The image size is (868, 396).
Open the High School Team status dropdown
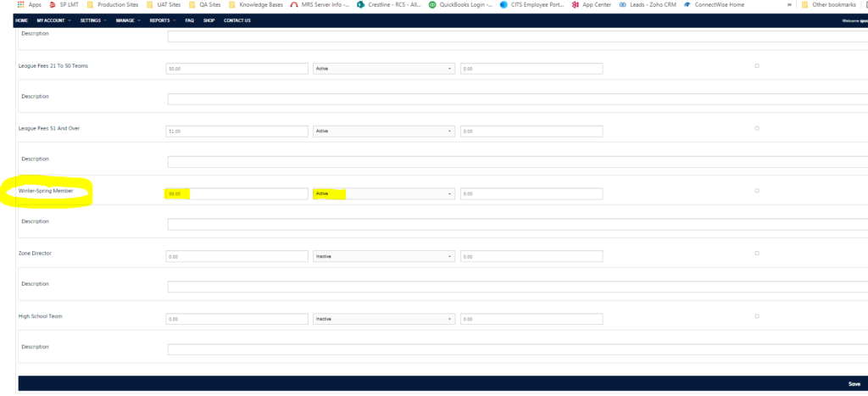point(383,319)
